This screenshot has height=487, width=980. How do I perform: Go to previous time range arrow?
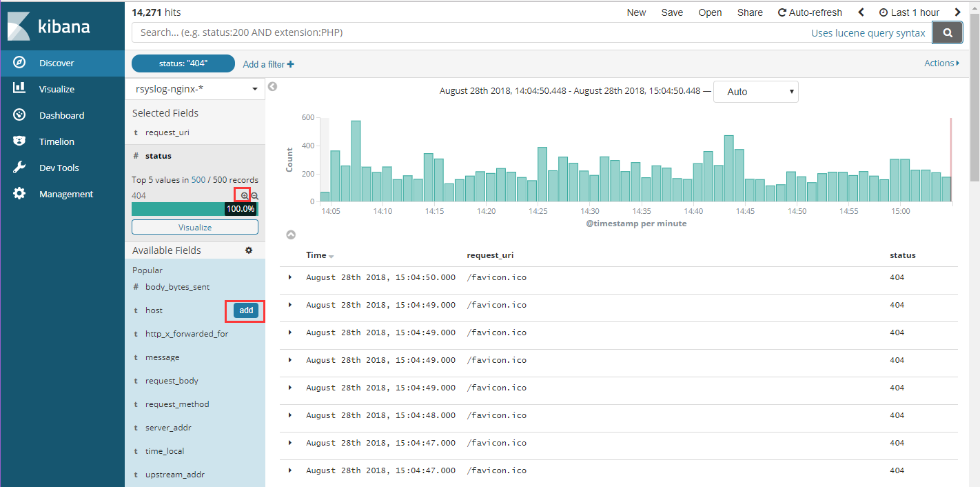point(861,12)
